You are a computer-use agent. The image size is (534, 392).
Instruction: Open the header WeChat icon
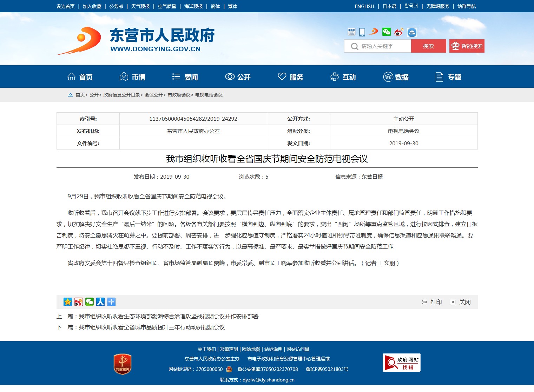386,32
